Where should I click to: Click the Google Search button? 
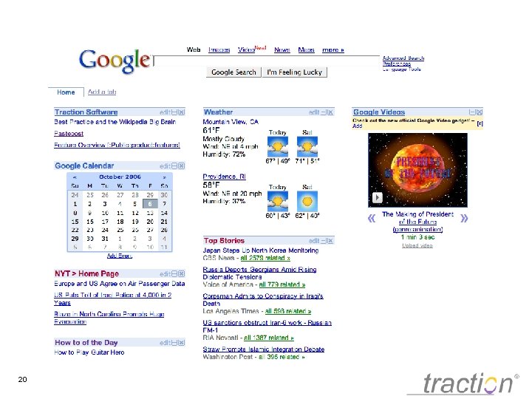(x=233, y=72)
